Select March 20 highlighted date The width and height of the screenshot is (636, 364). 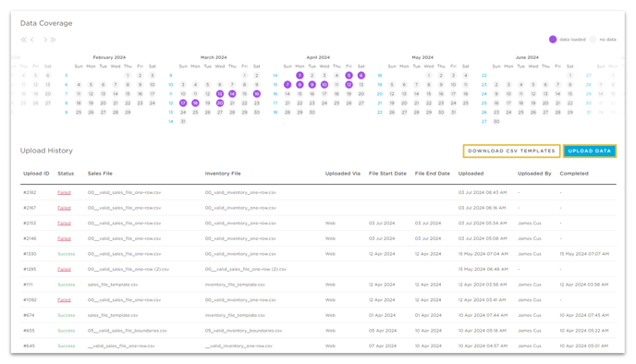(x=220, y=103)
